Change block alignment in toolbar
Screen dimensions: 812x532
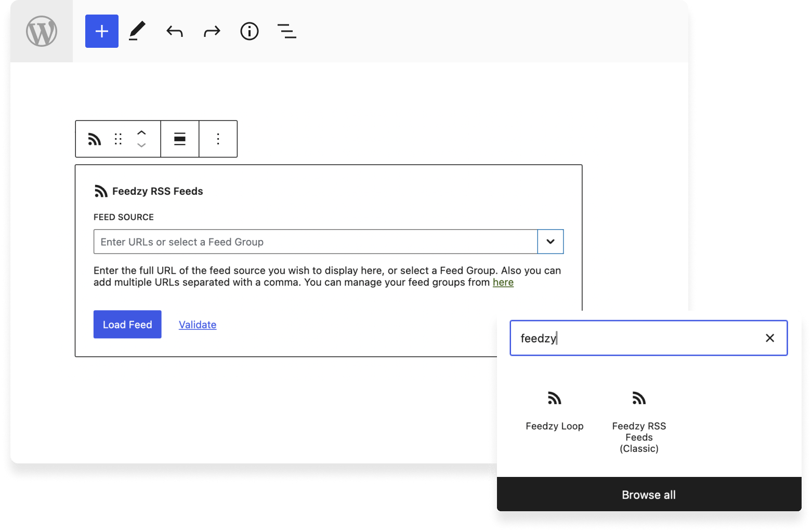[180, 139]
